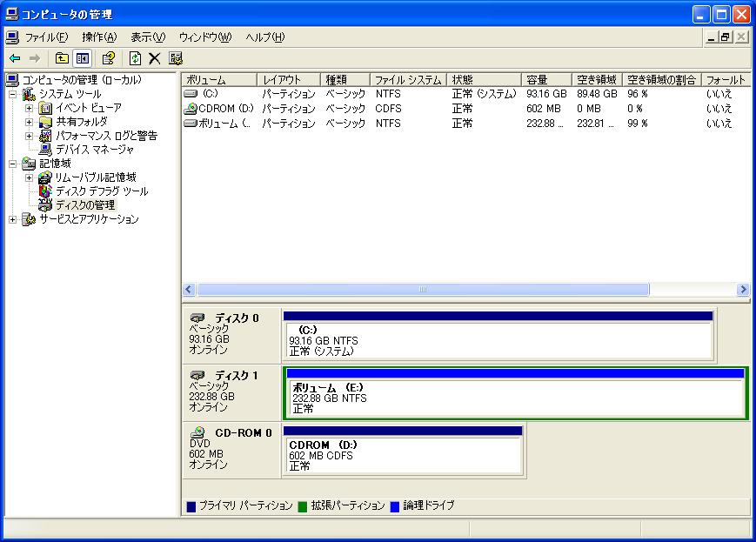Collapse the システム ツール tree node
Viewport: 756px width, 542px height.
pyautogui.click(x=13, y=94)
